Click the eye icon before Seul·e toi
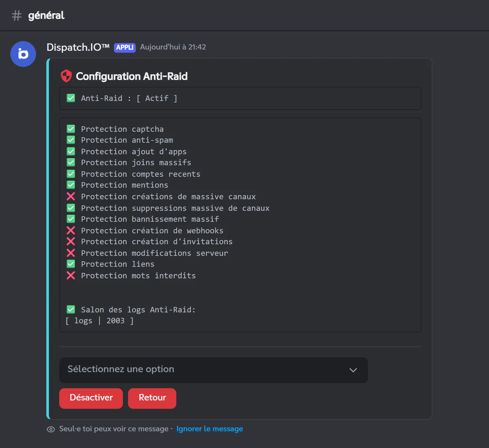Viewport: 489px width, 448px height. pos(51,429)
